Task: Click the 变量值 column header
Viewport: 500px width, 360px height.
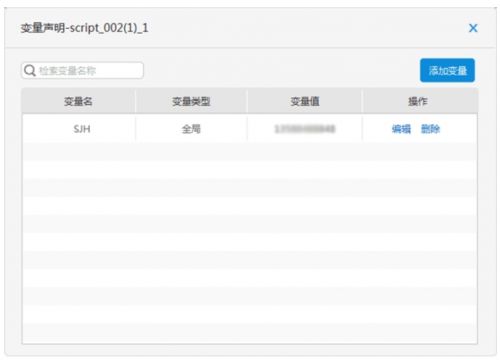Action: (x=305, y=101)
